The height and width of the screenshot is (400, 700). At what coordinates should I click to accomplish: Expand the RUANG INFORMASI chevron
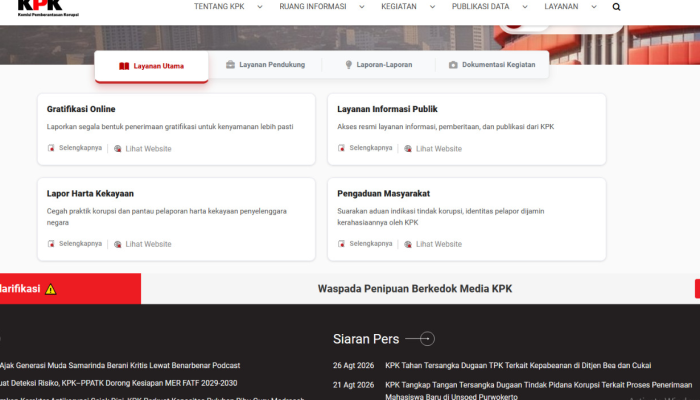pos(362,7)
